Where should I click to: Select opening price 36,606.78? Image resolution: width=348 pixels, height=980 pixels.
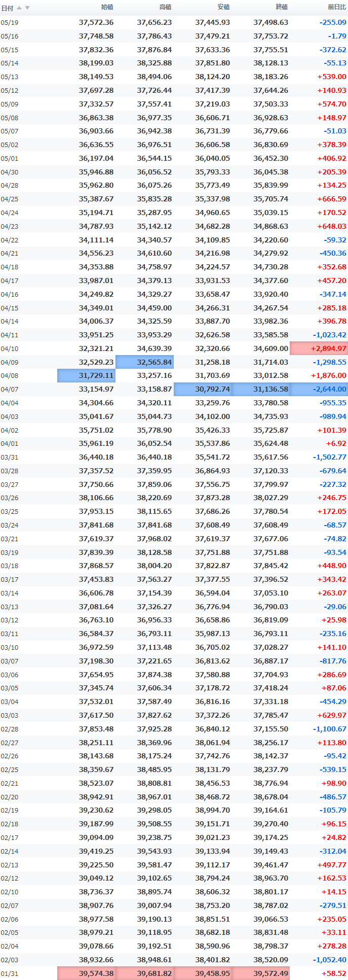coord(96,593)
